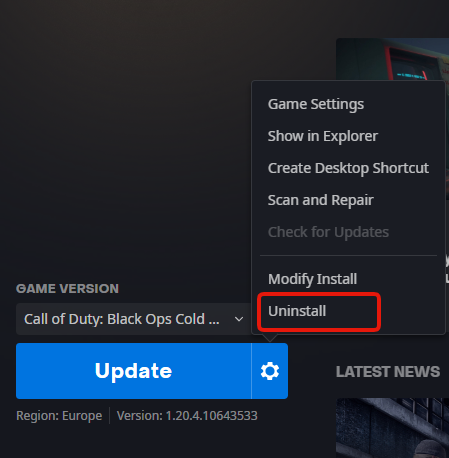Select Create Desktop Shortcut
The image size is (449, 458).
(x=348, y=168)
